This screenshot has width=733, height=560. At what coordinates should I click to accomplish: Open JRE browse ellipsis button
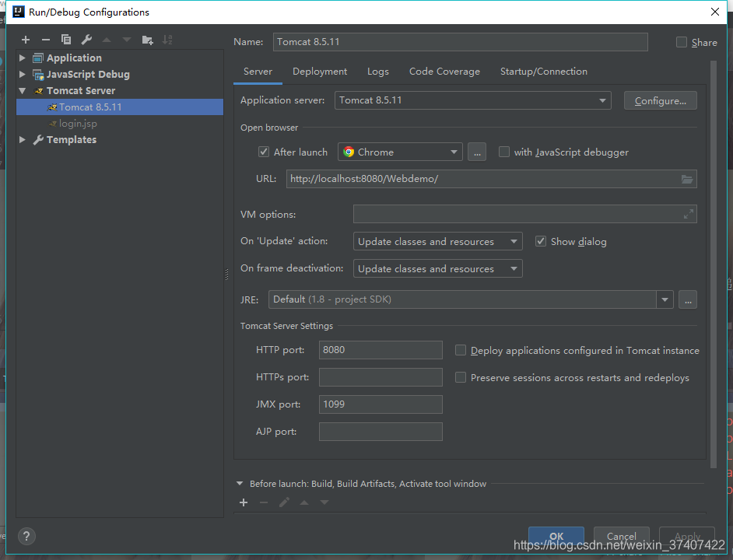[x=688, y=299]
